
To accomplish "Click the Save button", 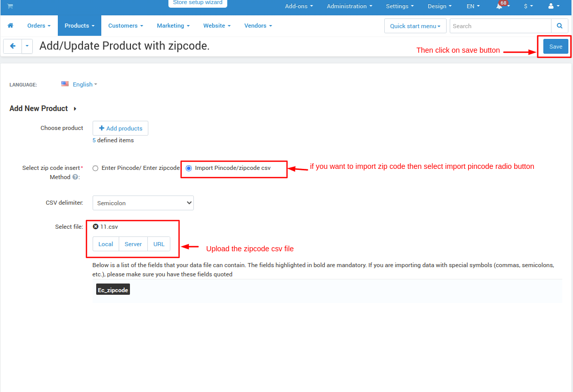I will (556, 47).
